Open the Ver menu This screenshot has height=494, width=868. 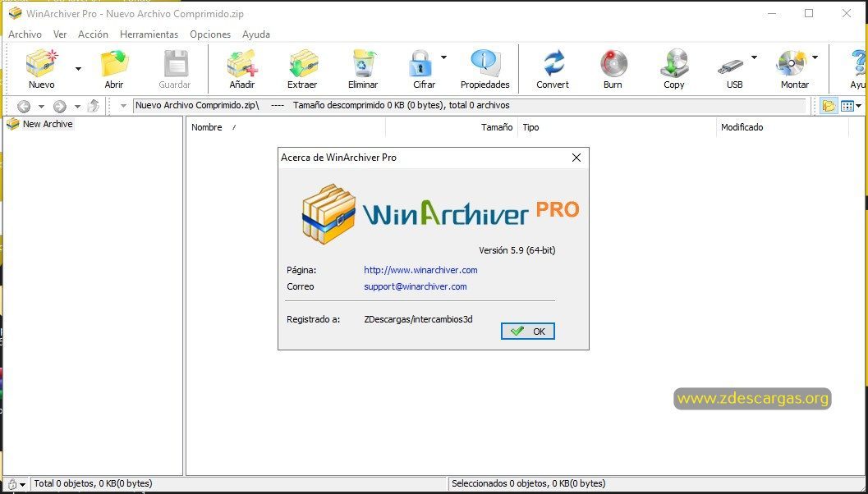[x=60, y=34]
